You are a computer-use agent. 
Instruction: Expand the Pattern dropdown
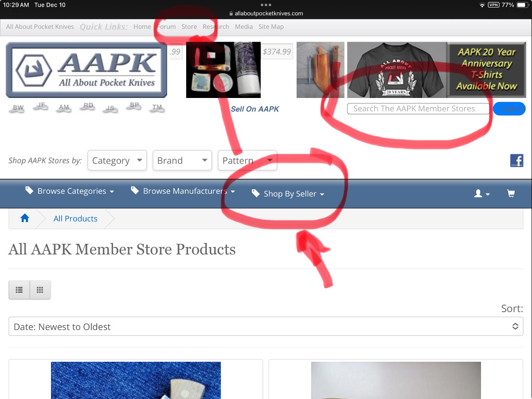(247, 160)
